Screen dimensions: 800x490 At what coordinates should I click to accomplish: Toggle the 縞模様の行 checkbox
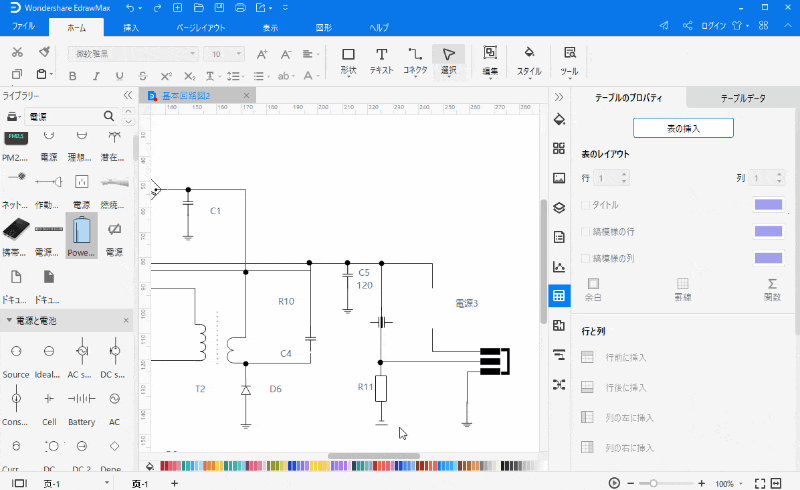tap(586, 232)
